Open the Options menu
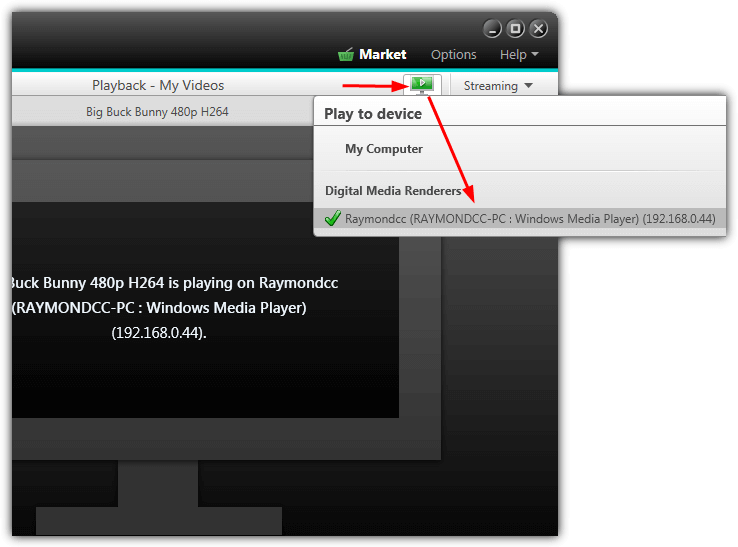 coord(453,55)
